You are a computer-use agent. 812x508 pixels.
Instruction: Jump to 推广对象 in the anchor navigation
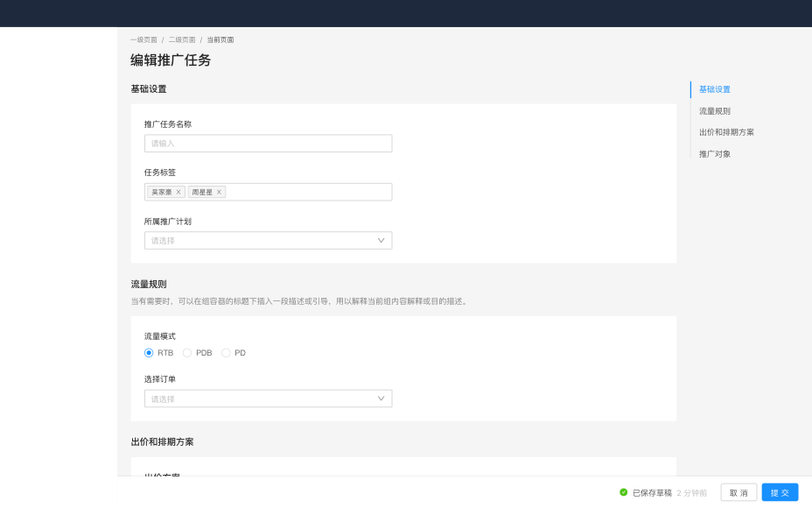(x=715, y=154)
